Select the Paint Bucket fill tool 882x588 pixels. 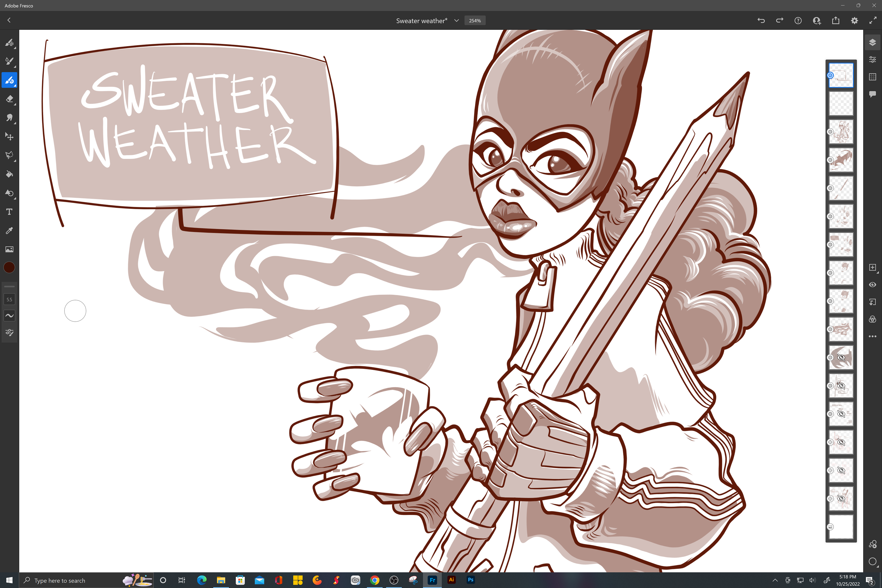click(x=9, y=174)
